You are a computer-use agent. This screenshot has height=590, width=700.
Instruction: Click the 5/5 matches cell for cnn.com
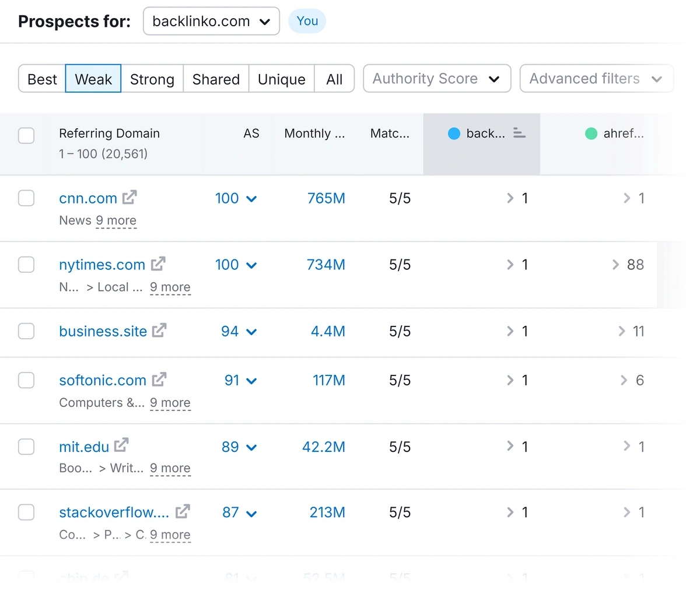tap(400, 198)
